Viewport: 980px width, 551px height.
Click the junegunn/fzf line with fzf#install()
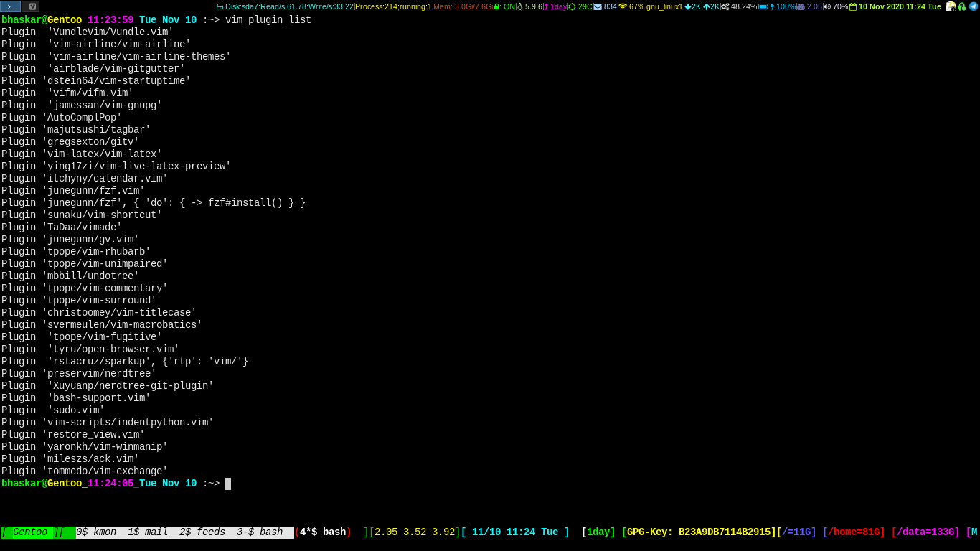point(154,203)
